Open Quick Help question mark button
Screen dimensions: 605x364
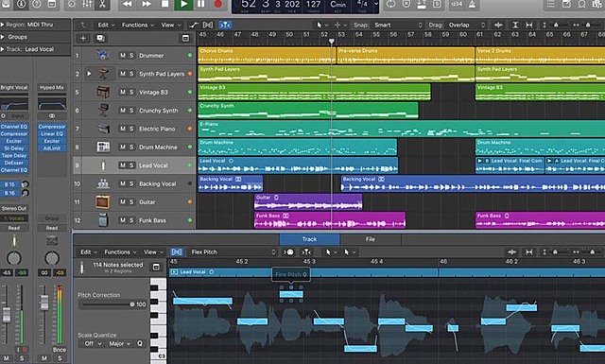pyautogui.click(x=36, y=4)
